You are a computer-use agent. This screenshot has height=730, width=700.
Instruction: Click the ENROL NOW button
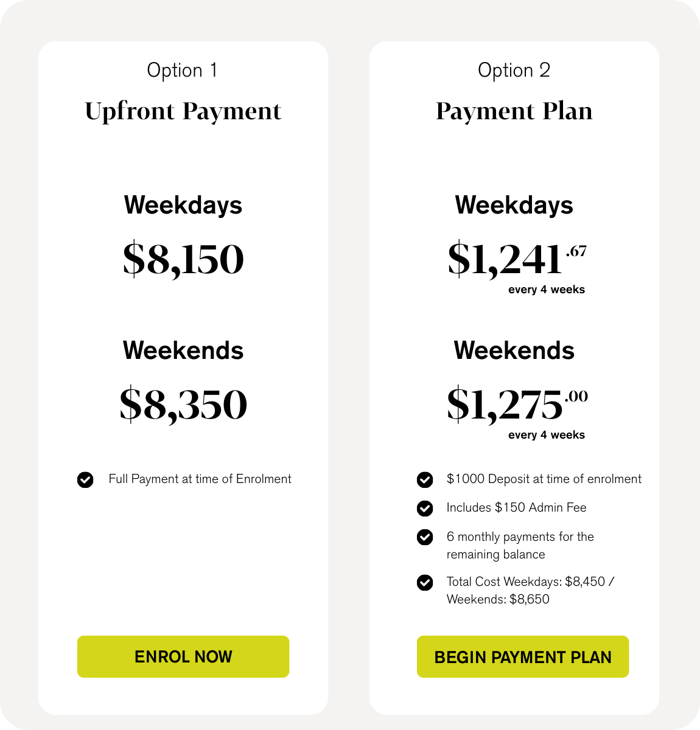coord(183,656)
